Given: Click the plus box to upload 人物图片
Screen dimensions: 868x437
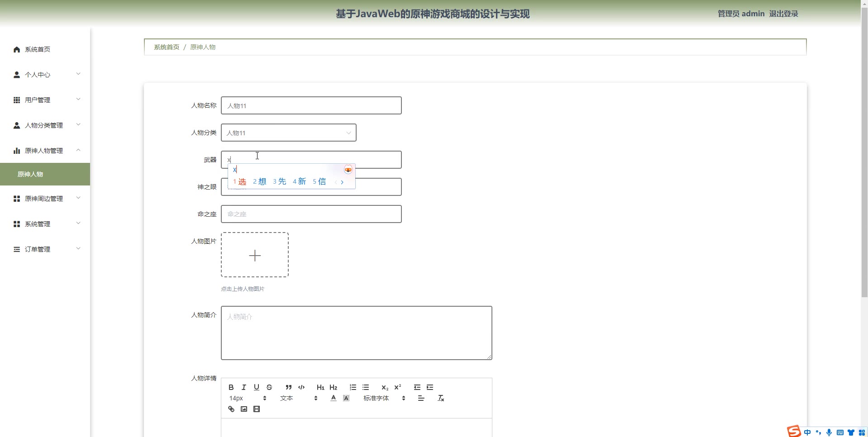Looking at the screenshot, I should (x=255, y=255).
